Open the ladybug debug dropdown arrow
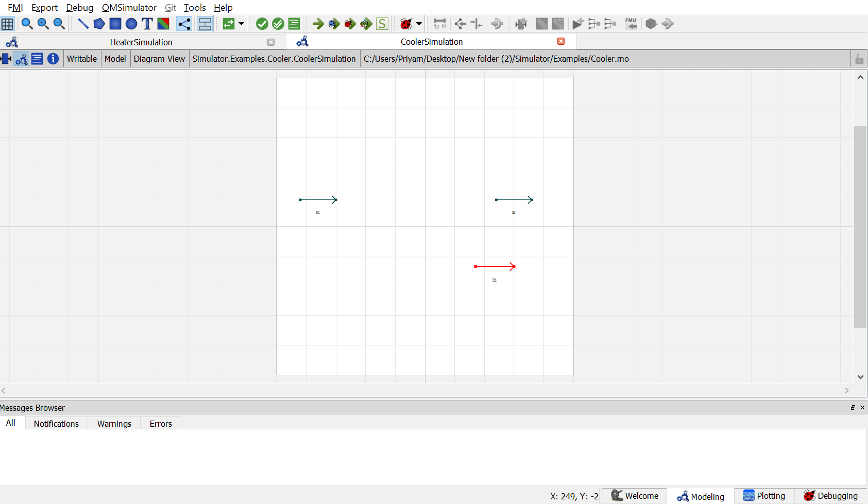 [419, 24]
